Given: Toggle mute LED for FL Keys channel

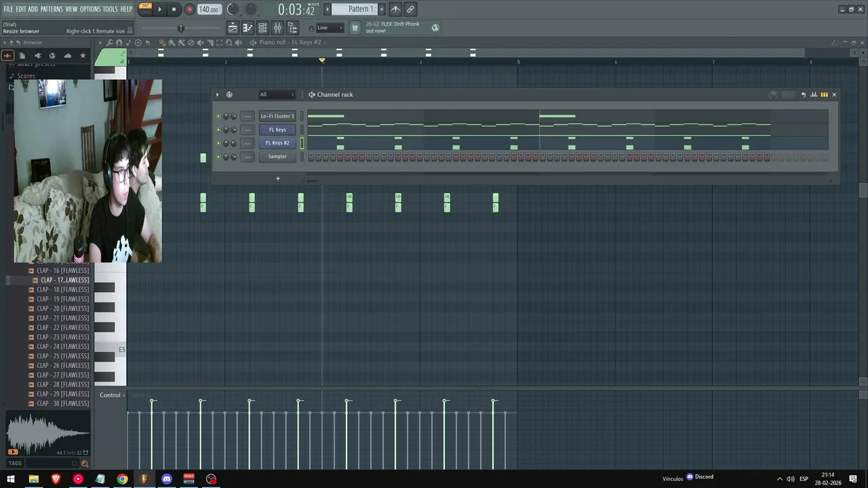Looking at the screenshot, I should [x=218, y=129].
